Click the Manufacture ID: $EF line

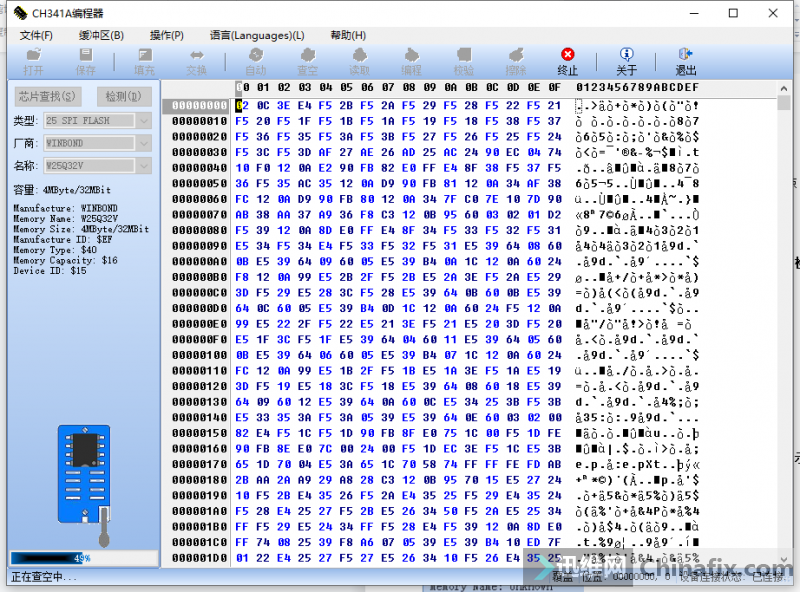coord(62,239)
